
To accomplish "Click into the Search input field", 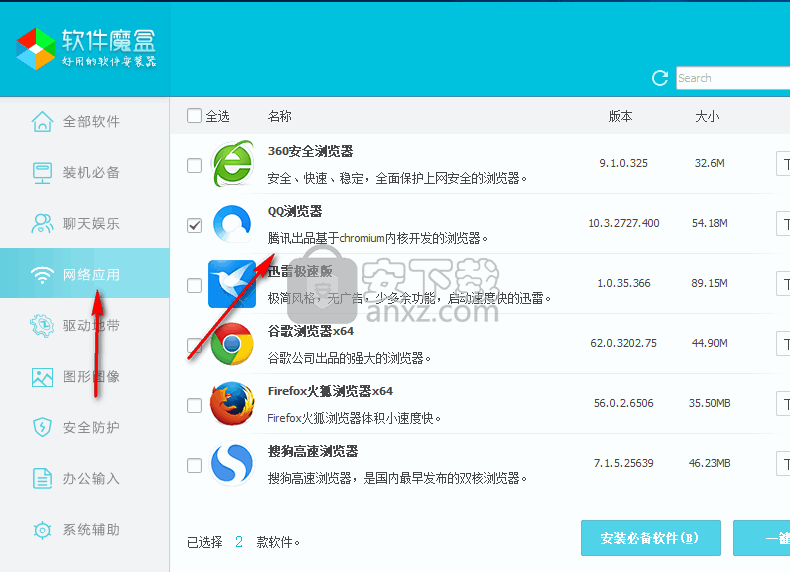I will pos(733,78).
